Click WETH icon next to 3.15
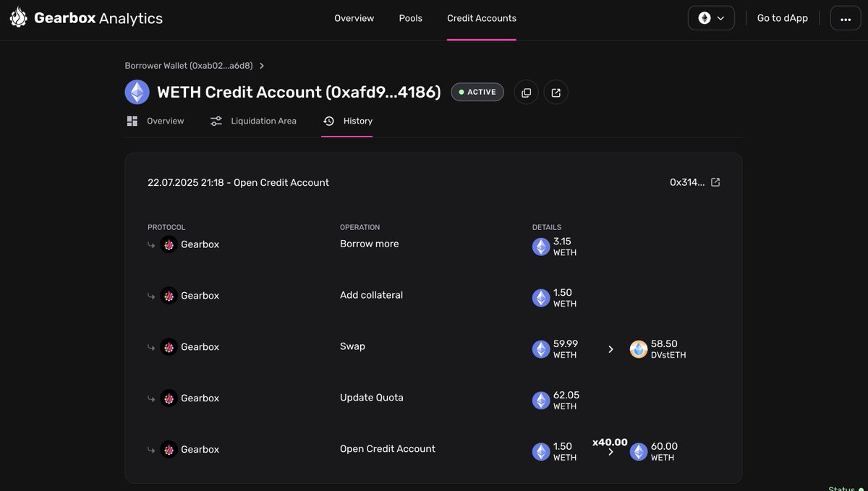This screenshot has height=491, width=868. point(541,247)
